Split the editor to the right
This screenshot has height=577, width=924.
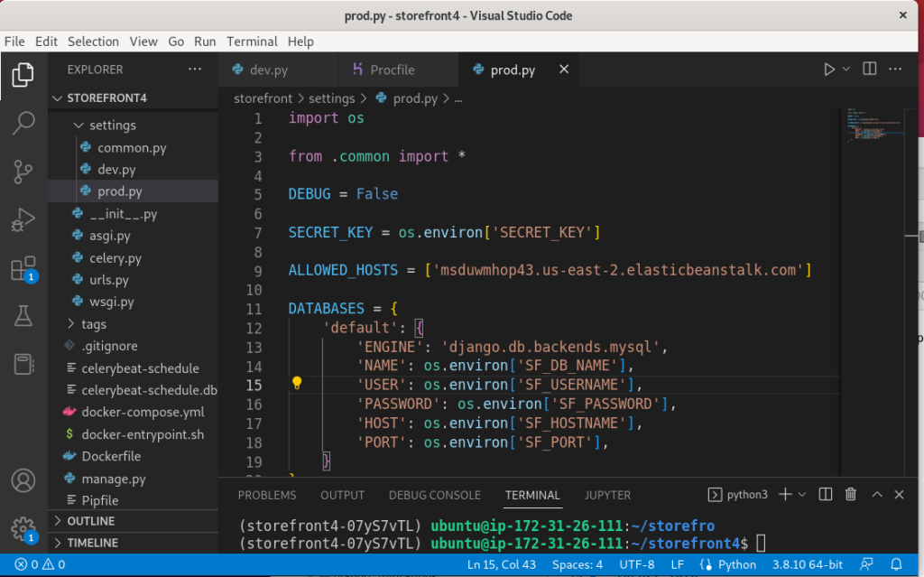pos(869,69)
